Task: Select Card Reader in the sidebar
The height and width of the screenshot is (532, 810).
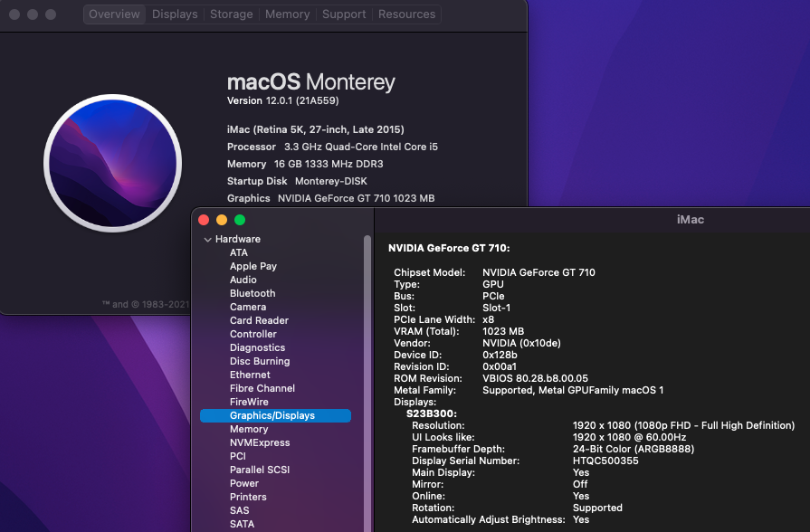Action: point(259,320)
